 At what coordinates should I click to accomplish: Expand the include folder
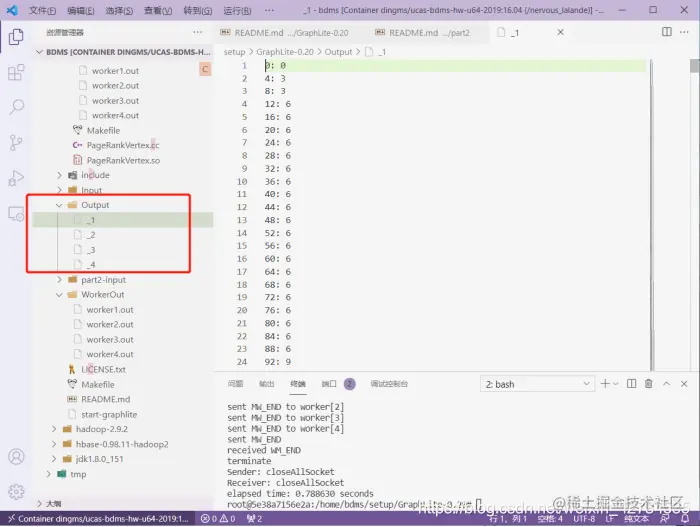click(x=59, y=175)
